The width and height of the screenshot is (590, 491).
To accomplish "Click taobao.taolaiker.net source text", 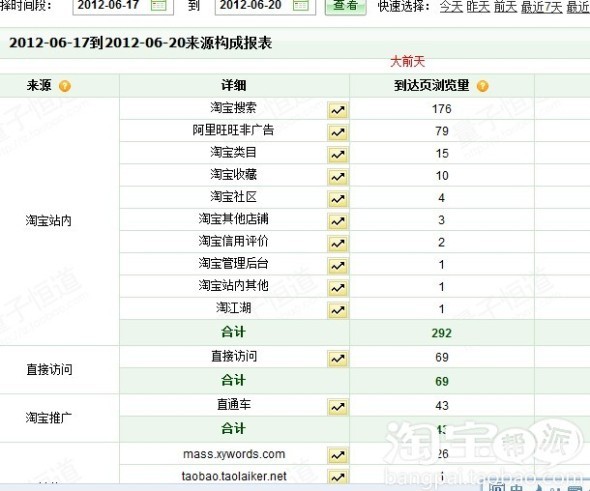I will coord(234,476).
